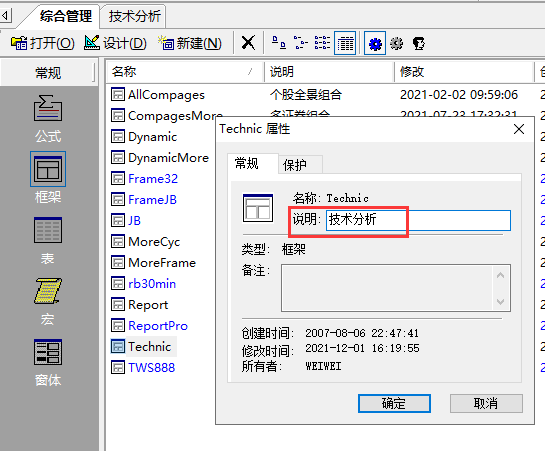Screen dimensions: 545x451
Task: Click the 打开(O) toolbar button
Action: (x=43, y=43)
